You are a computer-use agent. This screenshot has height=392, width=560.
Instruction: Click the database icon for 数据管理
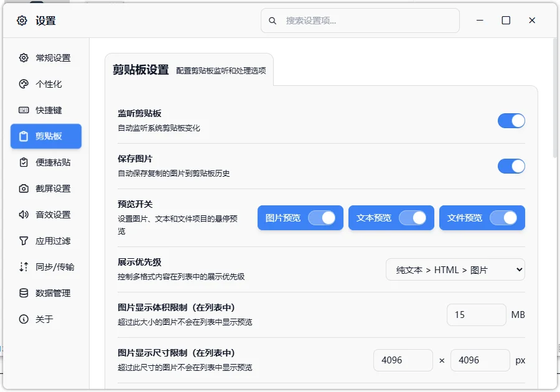[x=24, y=293]
